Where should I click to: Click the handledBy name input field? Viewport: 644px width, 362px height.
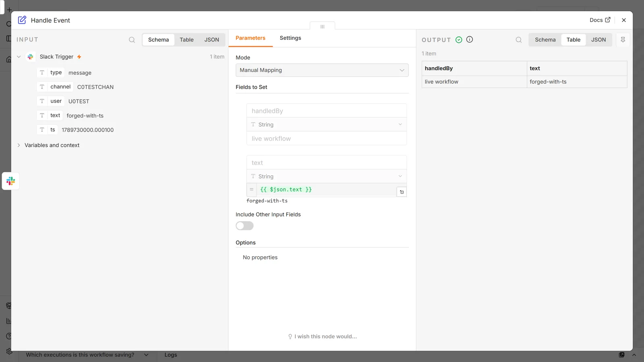click(326, 111)
